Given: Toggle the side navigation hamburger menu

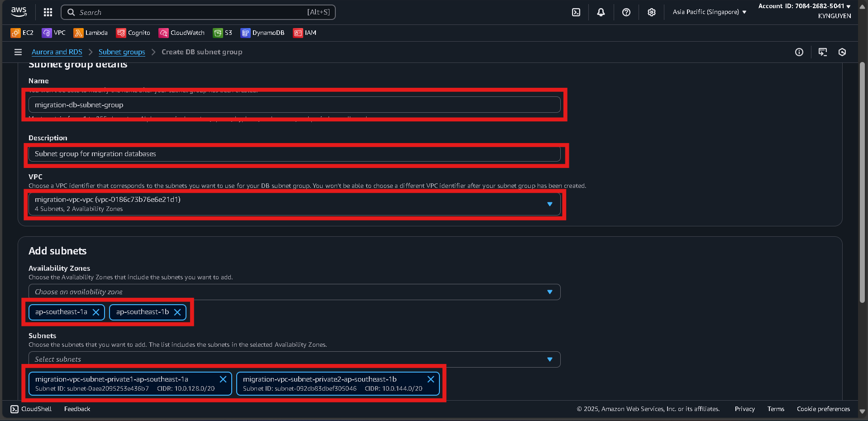Looking at the screenshot, I should (18, 52).
